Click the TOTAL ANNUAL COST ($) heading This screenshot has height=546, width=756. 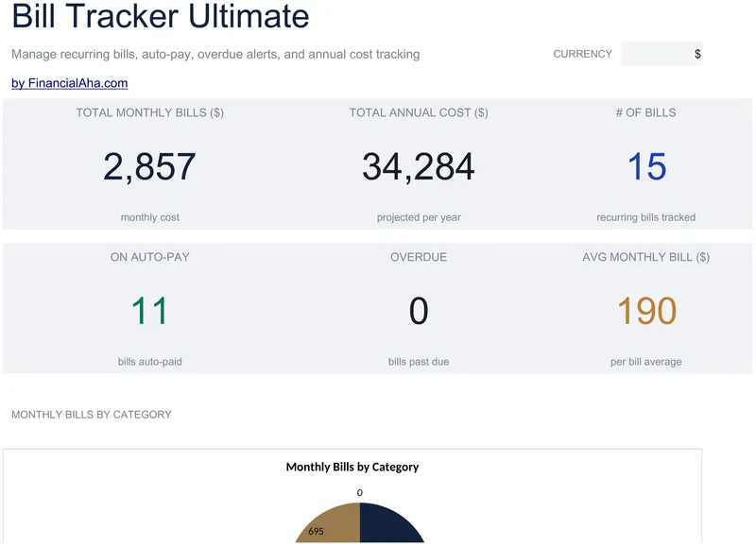419,112
